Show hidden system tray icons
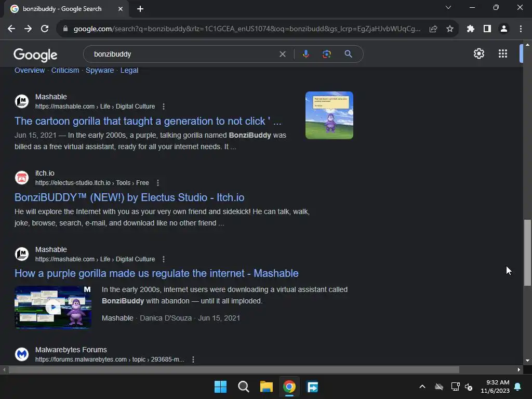 pyautogui.click(x=422, y=387)
